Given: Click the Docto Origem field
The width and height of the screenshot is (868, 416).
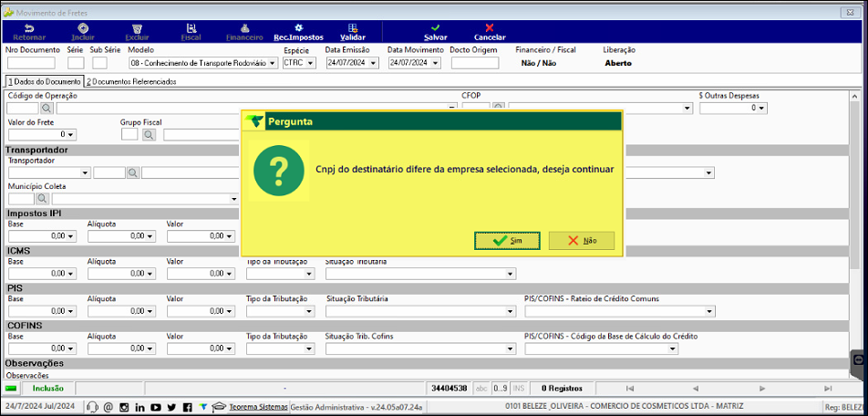Looking at the screenshot, I should tap(475, 63).
